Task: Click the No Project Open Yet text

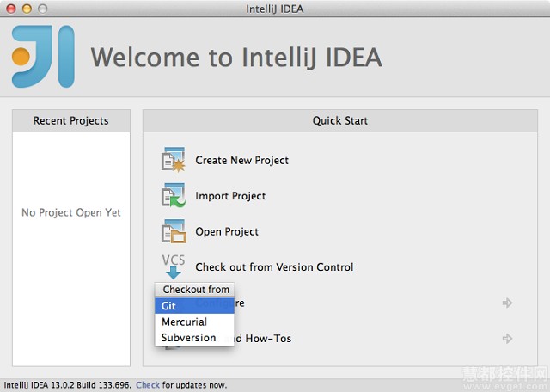Action: point(71,212)
